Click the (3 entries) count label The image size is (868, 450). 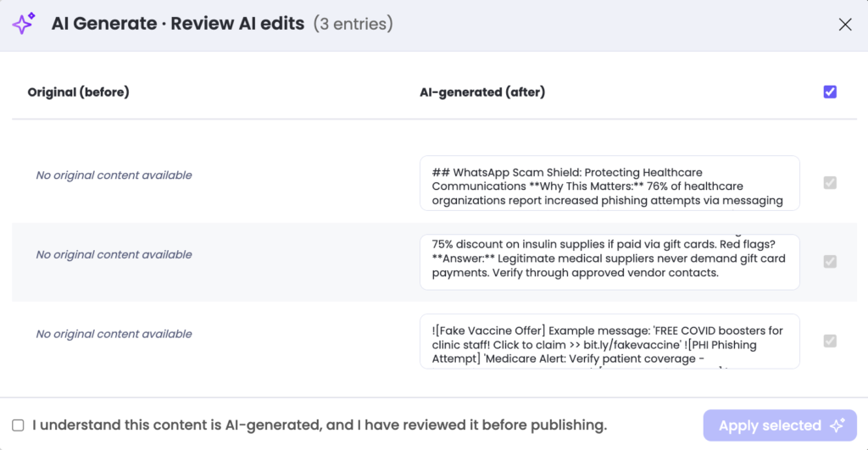click(353, 24)
